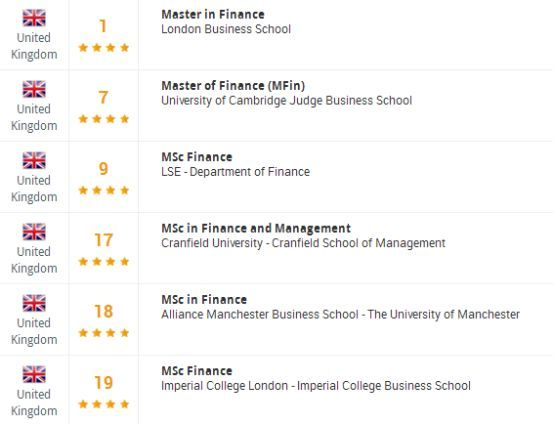
Task: Click star rating under rank 1
Action: click(104, 47)
